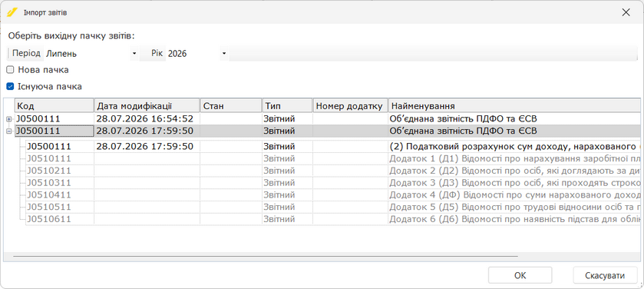Image resolution: width=644 pixels, height=289 pixels.
Task: Select the J0510211 Додаток 2 row
Action: [332, 171]
